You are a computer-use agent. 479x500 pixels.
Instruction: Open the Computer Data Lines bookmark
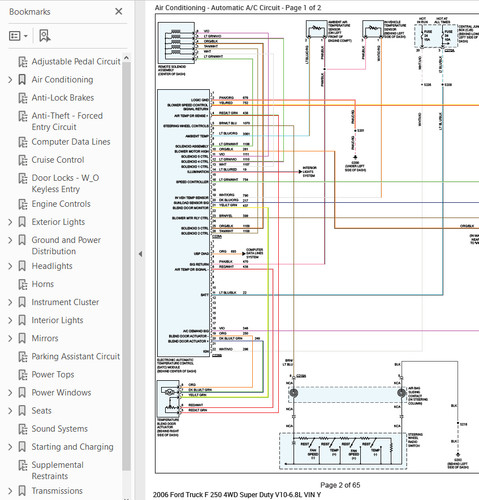pyautogui.click(x=71, y=142)
